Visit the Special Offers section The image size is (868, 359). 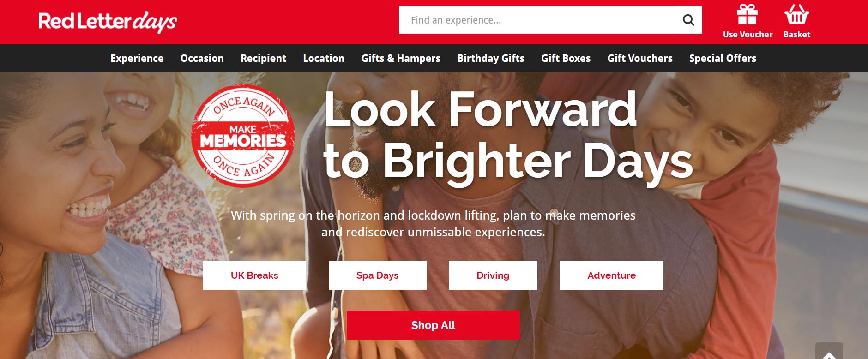tap(723, 58)
